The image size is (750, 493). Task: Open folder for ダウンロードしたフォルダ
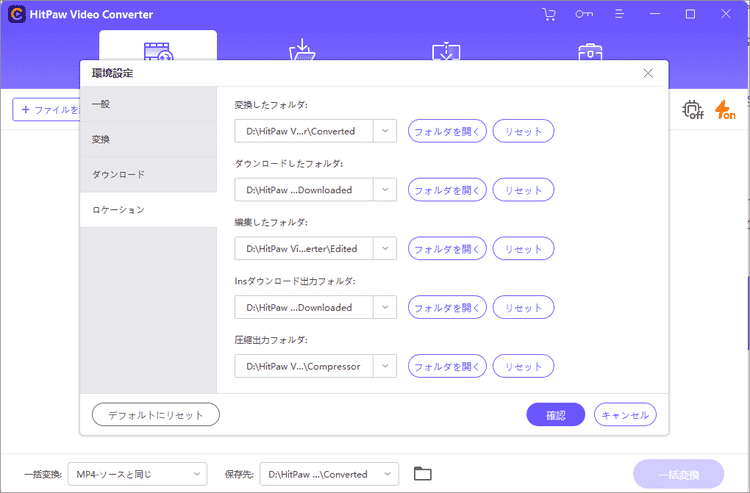click(447, 190)
